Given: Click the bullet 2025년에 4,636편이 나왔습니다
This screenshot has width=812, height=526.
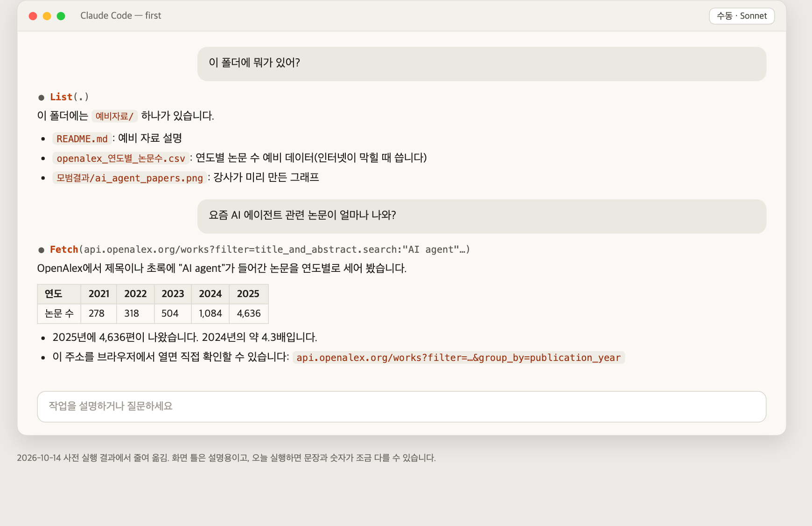Looking at the screenshot, I should coord(185,337).
